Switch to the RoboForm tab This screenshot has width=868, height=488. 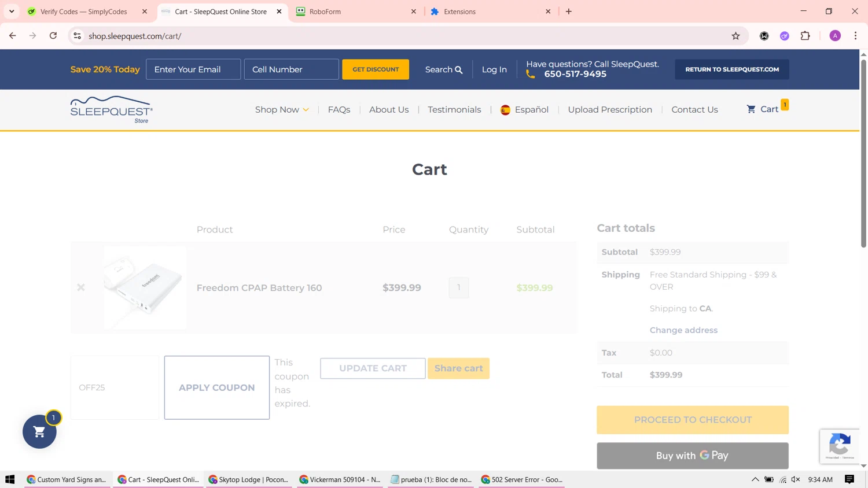pyautogui.click(x=355, y=12)
